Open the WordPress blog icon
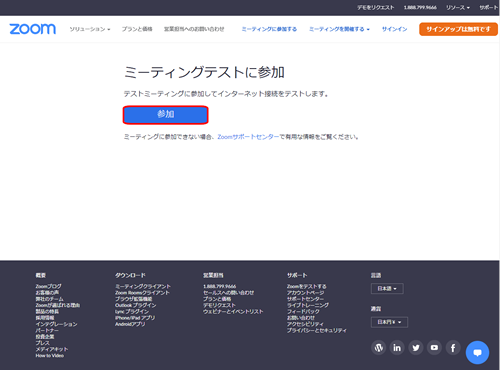Screen dimensions: 500x370 379,348
